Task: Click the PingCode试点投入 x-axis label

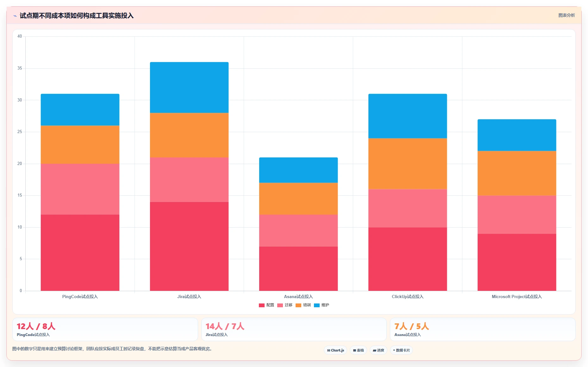Action: 80,297
